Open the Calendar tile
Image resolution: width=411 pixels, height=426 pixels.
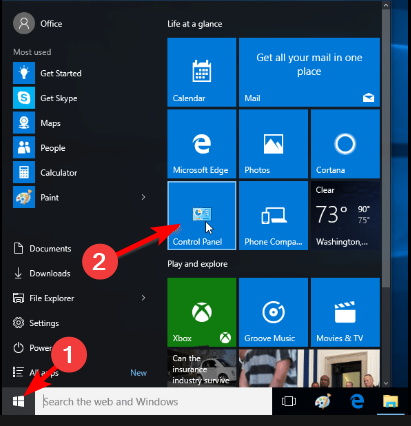[x=202, y=72]
